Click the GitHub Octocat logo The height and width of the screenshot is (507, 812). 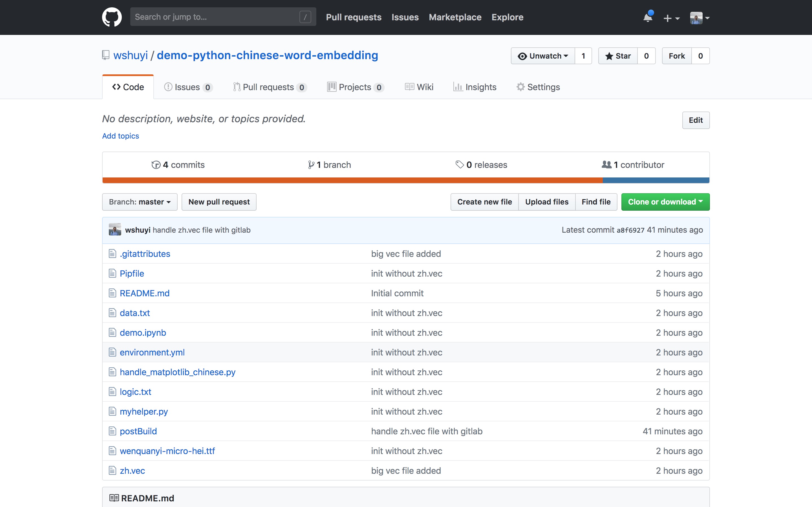click(x=112, y=17)
